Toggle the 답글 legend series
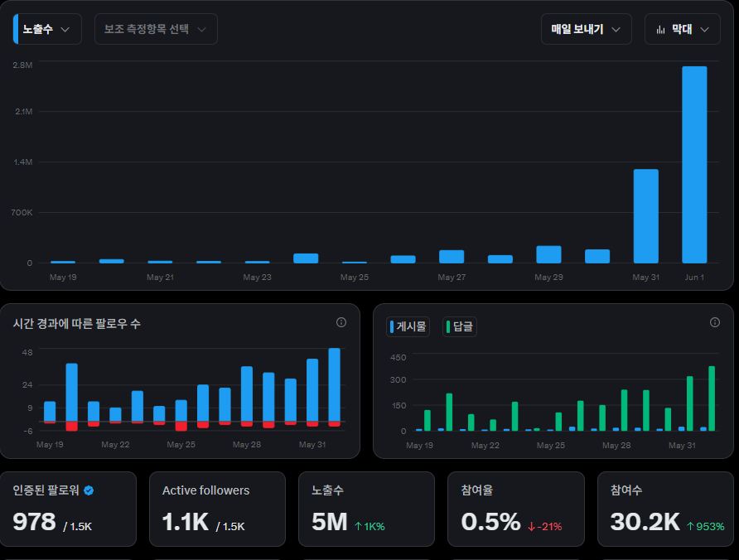This screenshot has height=560, width=739. pos(460,326)
